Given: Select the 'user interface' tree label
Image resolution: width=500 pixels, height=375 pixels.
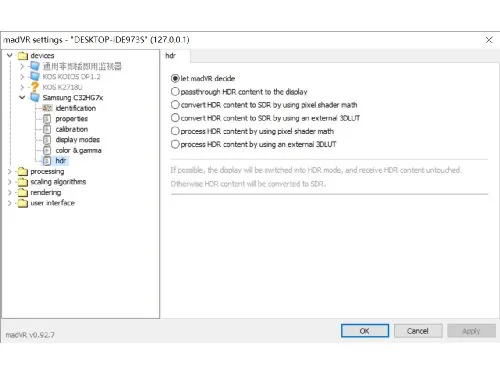Looking at the screenshot, I should [53, 203].
